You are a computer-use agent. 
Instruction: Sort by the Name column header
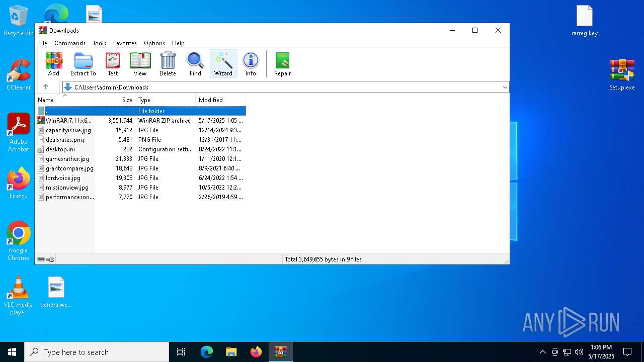tap(65, 100)
